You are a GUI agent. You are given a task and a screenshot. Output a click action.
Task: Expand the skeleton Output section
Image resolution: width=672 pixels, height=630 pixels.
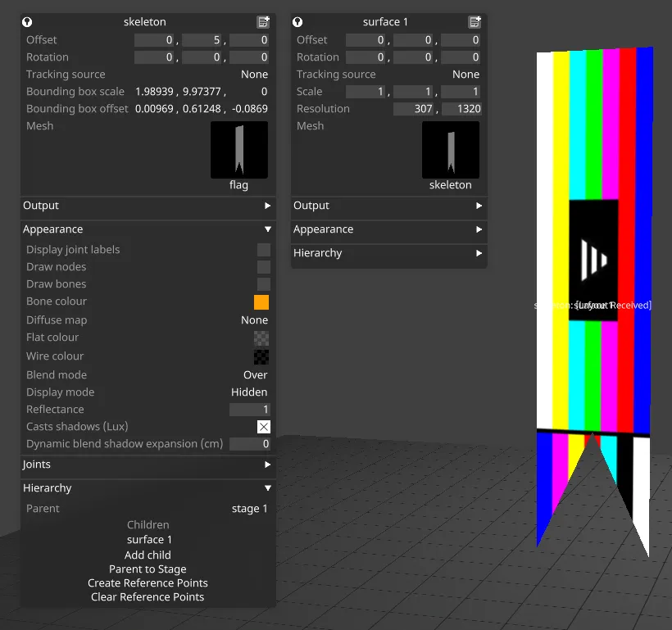(x=148, y=206)
